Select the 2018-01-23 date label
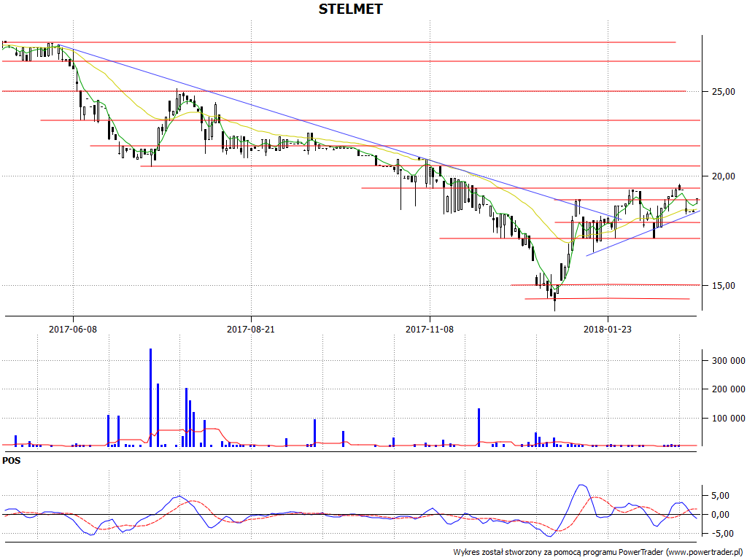 [608, 329]
